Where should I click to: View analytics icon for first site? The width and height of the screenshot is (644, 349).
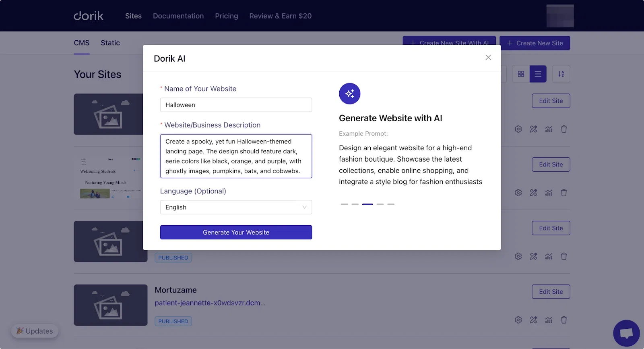[x=549, y=129]
